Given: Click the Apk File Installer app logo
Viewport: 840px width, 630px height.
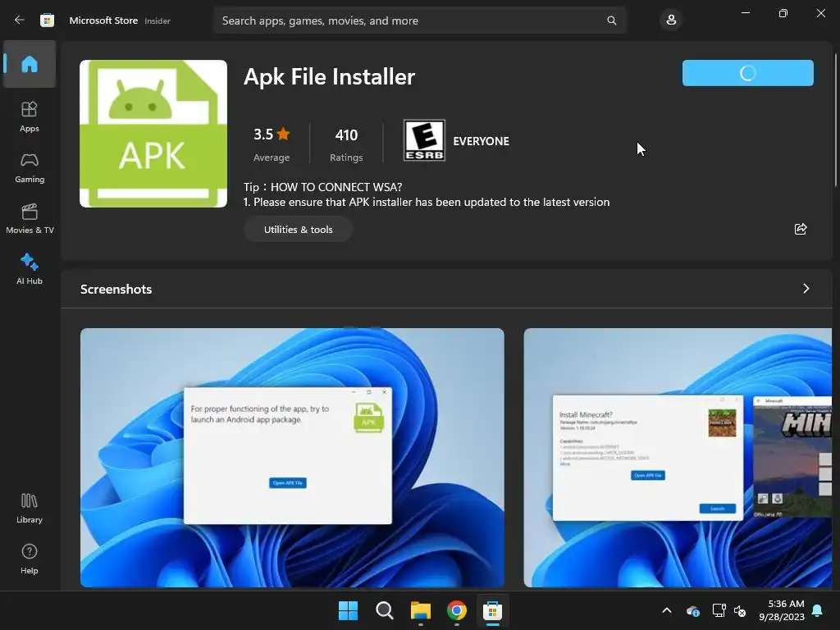Looking at the screenshot, I should (153, 134).
